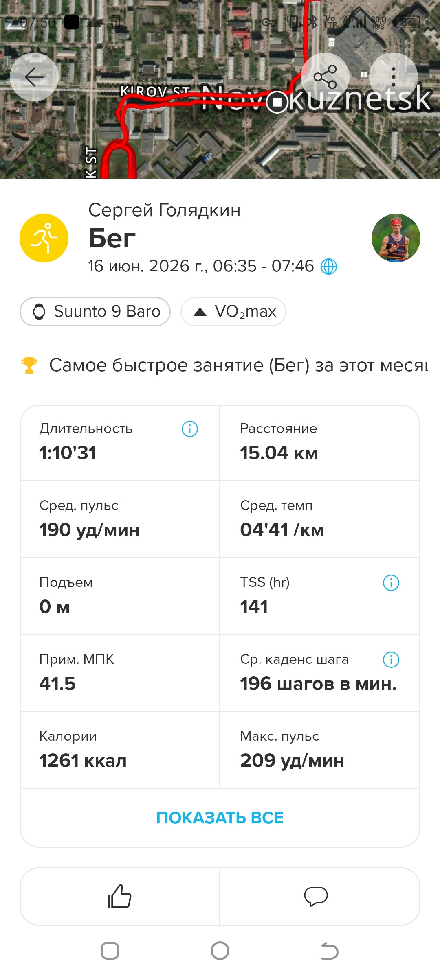Show info about Длительность
The height and width of the screenshot is (980, 440).
[190, 429]
